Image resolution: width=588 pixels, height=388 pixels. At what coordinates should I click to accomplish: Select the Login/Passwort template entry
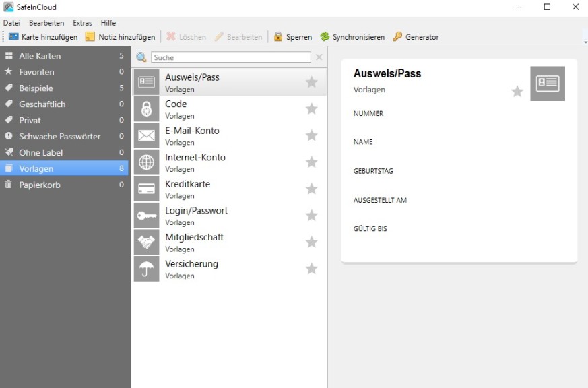pos(197,216)
